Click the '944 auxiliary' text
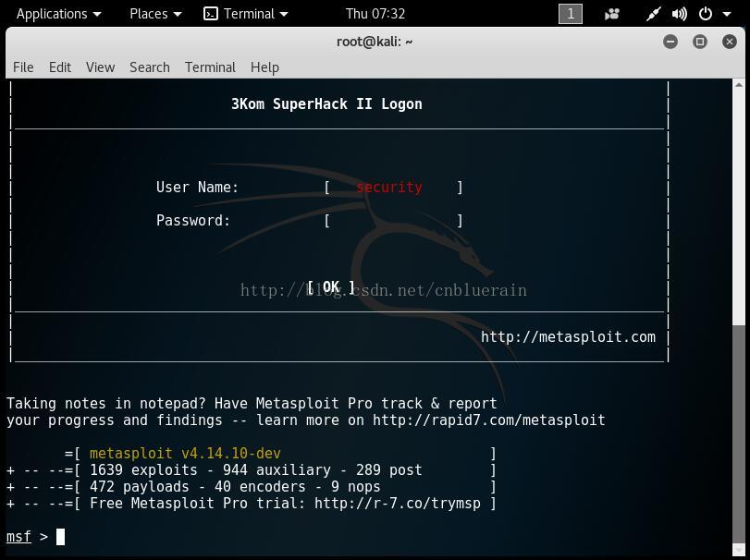The image size is (750, 560). 277,469
